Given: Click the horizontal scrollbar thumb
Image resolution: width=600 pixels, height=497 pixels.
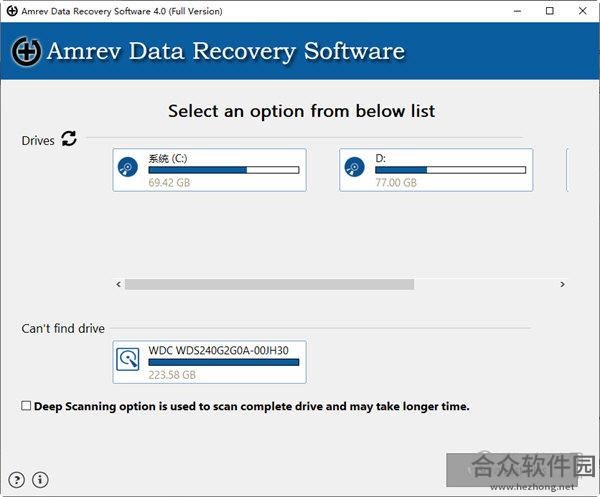Looking at the screenshot, I should pos(269,284).
